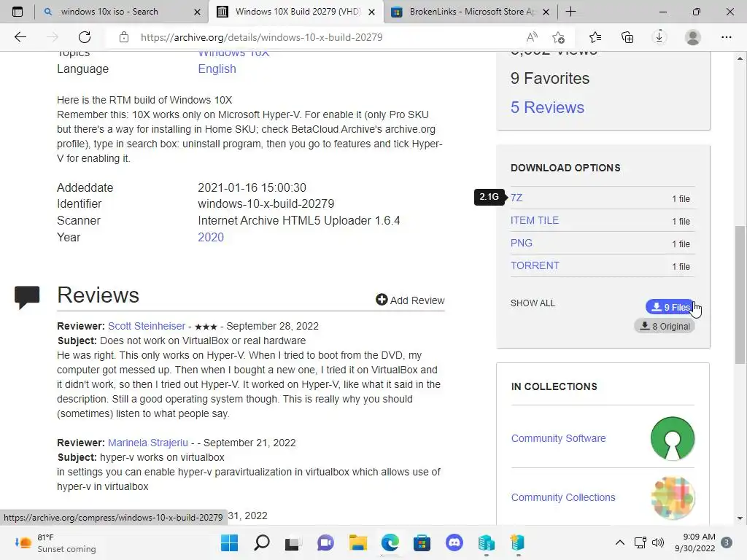Open the Chat (Teams) taskbar icon
This screenshot has height=560, width=747.
tap(325, 542)
